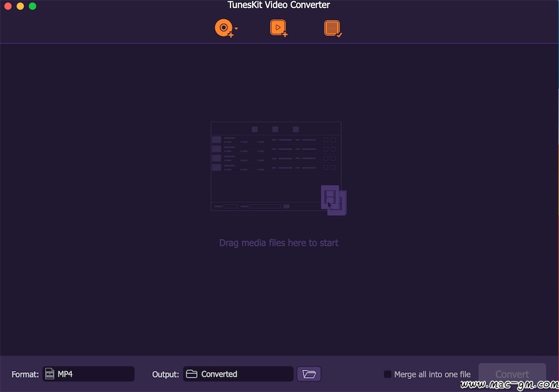This screenshot has height=392, width=559.
Task: Minimize the window using yellow button
Action: (20, 6)
